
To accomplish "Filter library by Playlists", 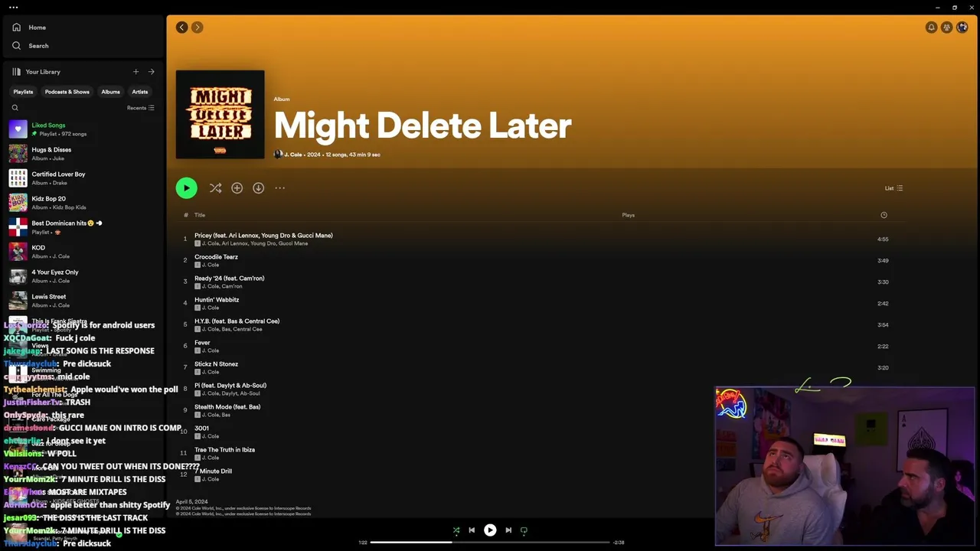I will tap(23, 92).
